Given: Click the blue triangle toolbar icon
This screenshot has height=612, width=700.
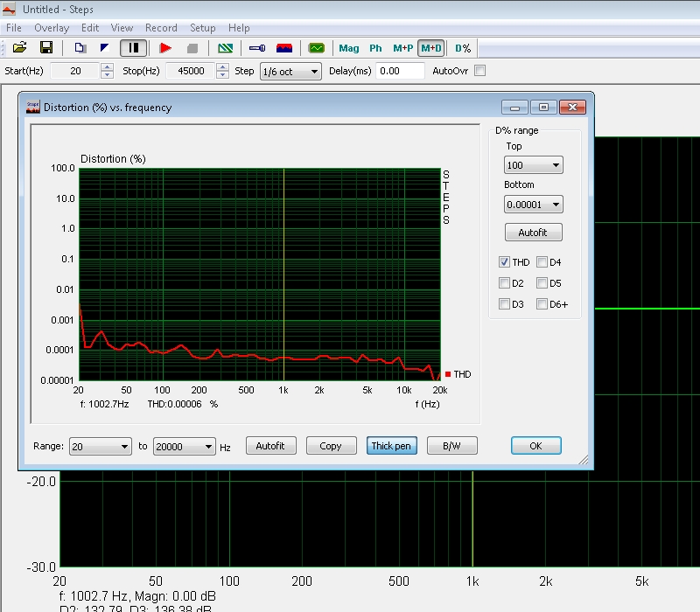Looking at the screenshot, I should click(105, 48).
